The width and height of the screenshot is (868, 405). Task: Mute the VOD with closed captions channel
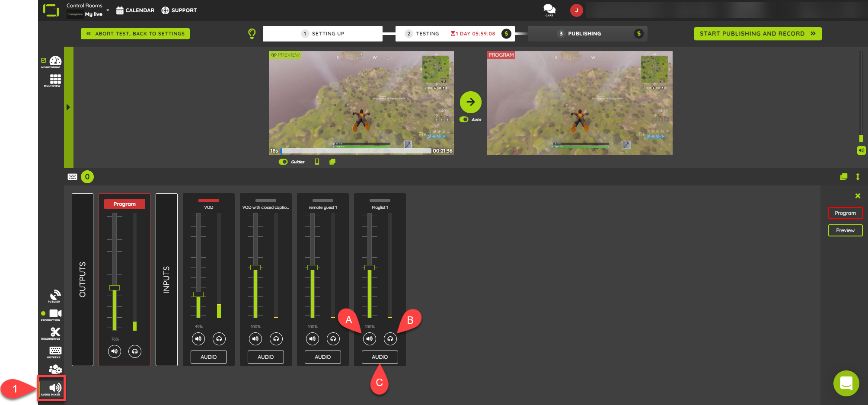(x=255, y=339)
